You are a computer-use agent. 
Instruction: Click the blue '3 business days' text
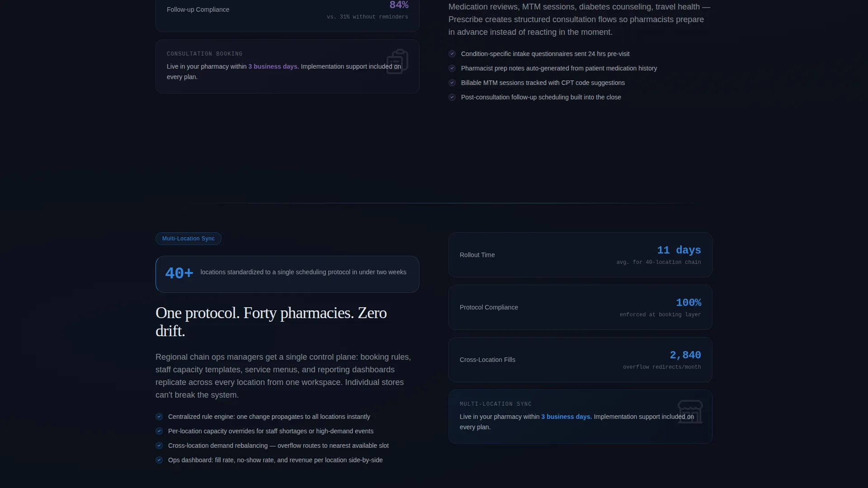click(x=566, y=417)
